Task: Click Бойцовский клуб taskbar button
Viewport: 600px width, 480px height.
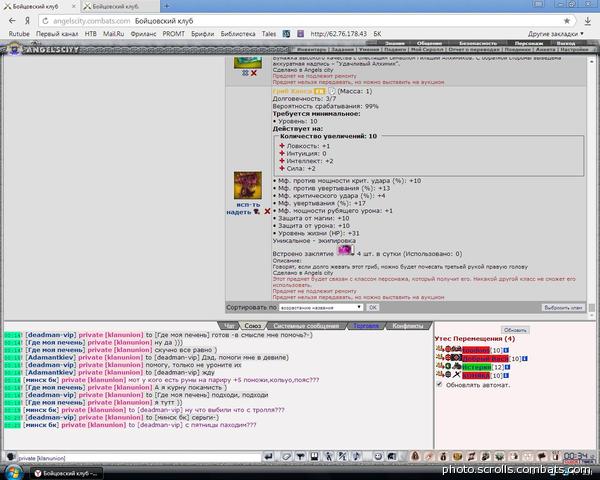Action: [x=66, y=473]
